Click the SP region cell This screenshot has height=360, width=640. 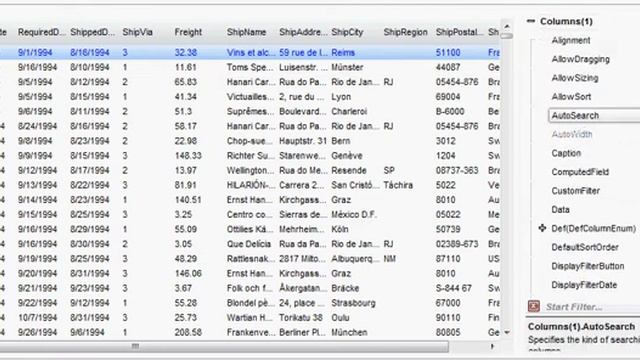[389, 170]
